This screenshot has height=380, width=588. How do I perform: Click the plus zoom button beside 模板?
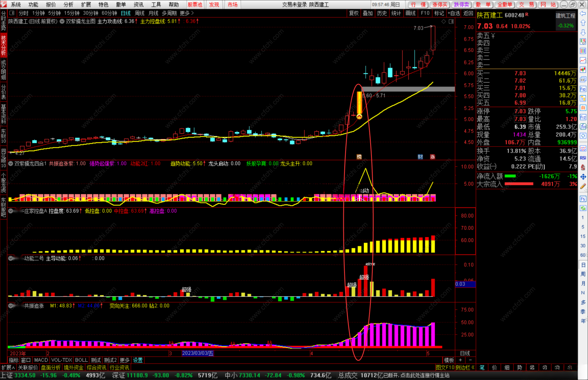tap(460, 360)
